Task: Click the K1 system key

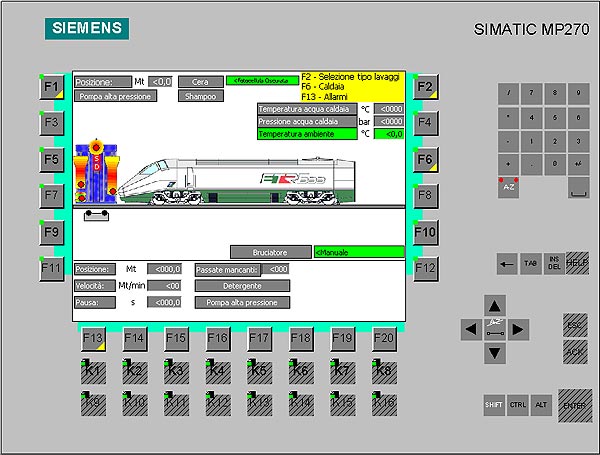Action: [93, 372]
